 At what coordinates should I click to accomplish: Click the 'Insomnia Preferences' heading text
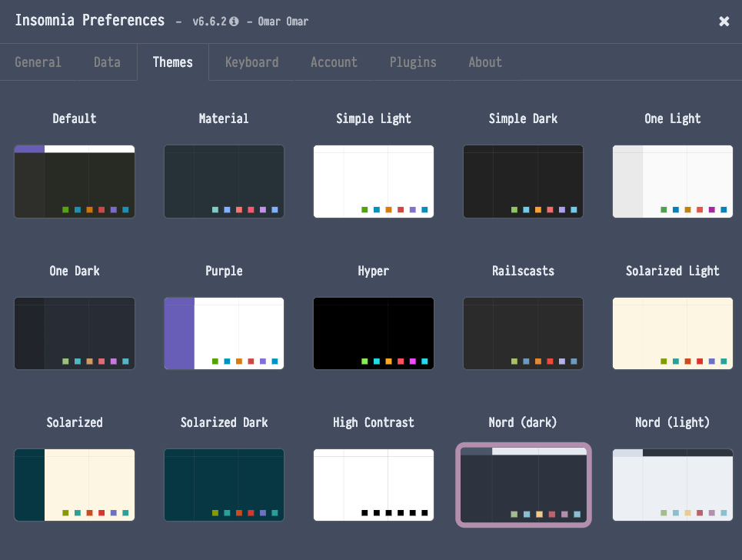(90, 20)
